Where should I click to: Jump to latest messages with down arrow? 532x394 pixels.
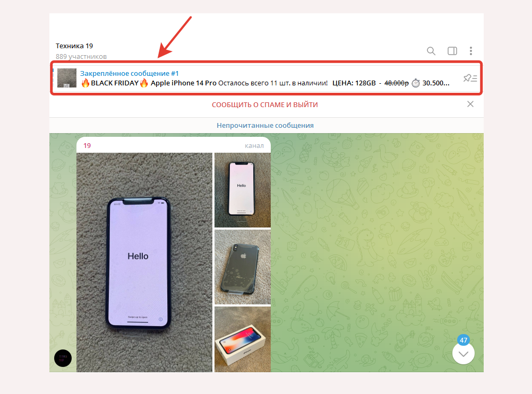point(464,354)
